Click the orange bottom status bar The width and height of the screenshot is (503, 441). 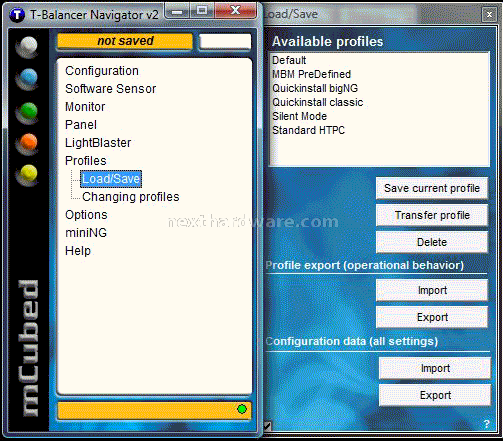coord(154,410)
